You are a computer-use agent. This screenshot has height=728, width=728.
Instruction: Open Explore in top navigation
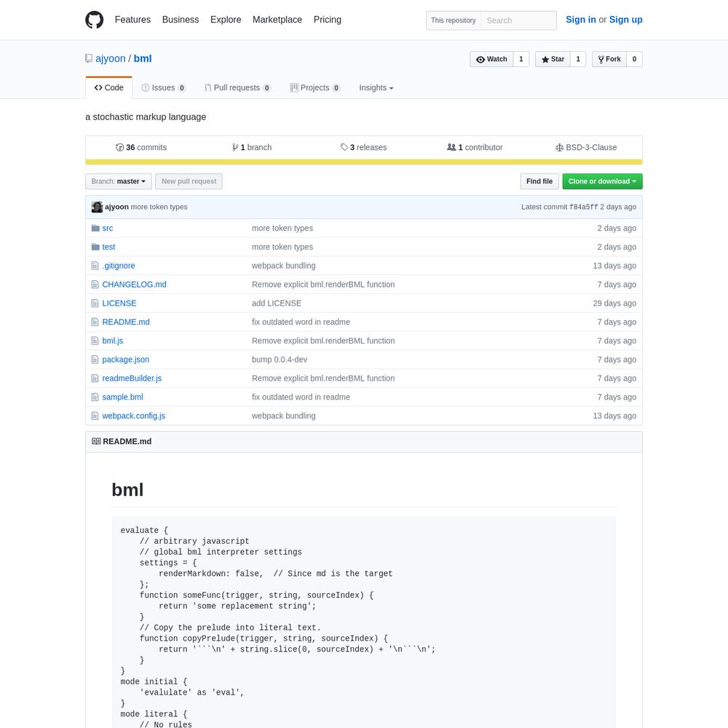tap(226, 20)
